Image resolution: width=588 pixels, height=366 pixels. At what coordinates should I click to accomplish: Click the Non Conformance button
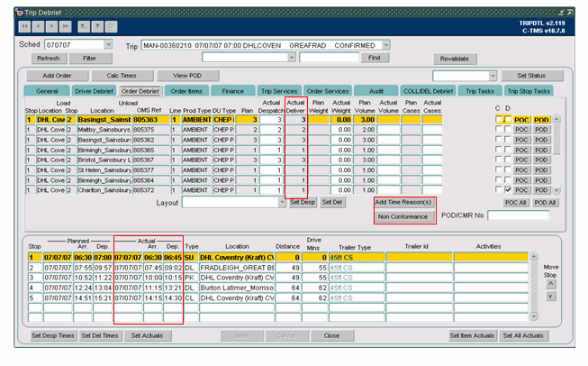pos(403,216)
